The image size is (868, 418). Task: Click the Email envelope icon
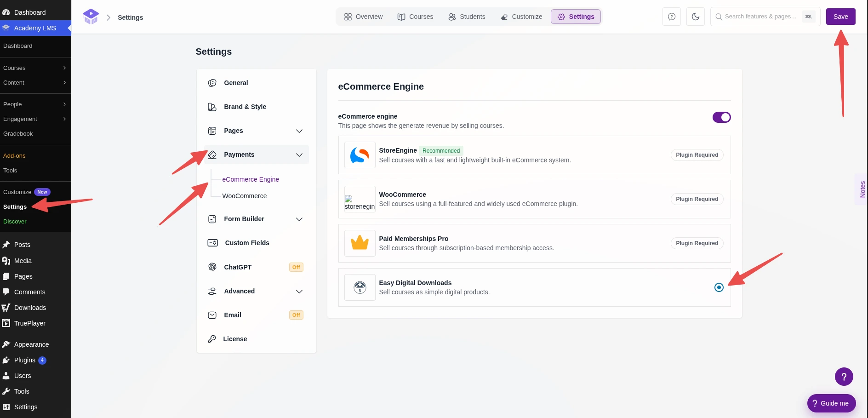coord(212,315)
